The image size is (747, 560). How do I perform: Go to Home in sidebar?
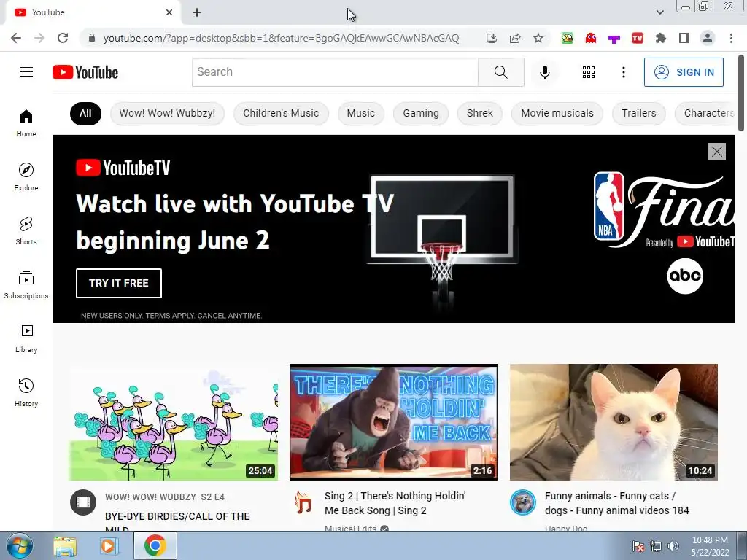pos(26,123)
